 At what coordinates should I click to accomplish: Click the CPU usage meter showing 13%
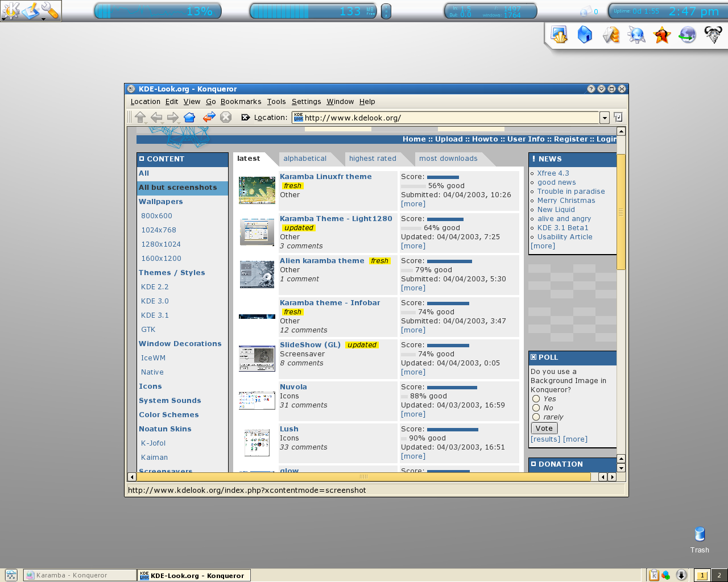(158, 11)
